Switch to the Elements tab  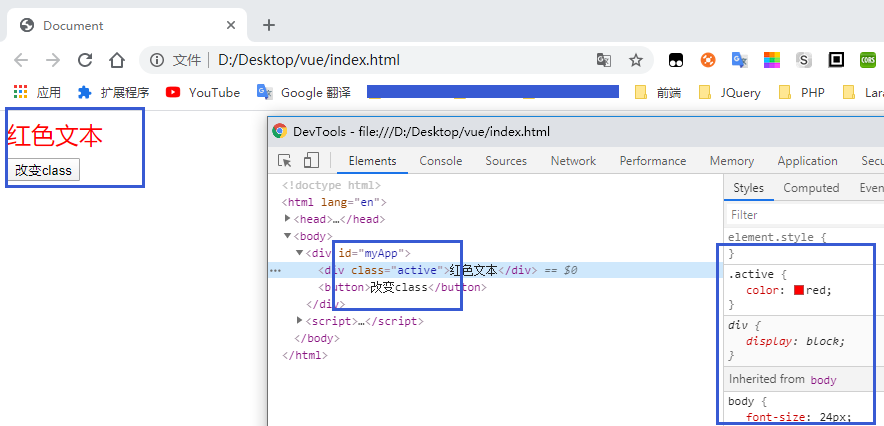point(373,161)
